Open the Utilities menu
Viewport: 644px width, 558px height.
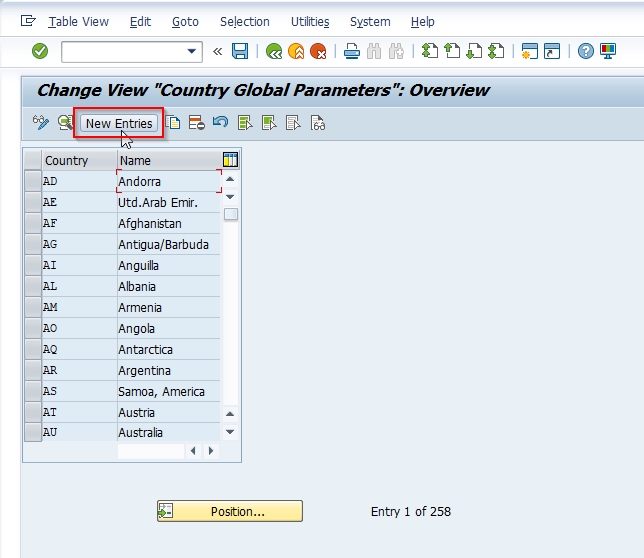pyautogui.click(x=310, y=21)
